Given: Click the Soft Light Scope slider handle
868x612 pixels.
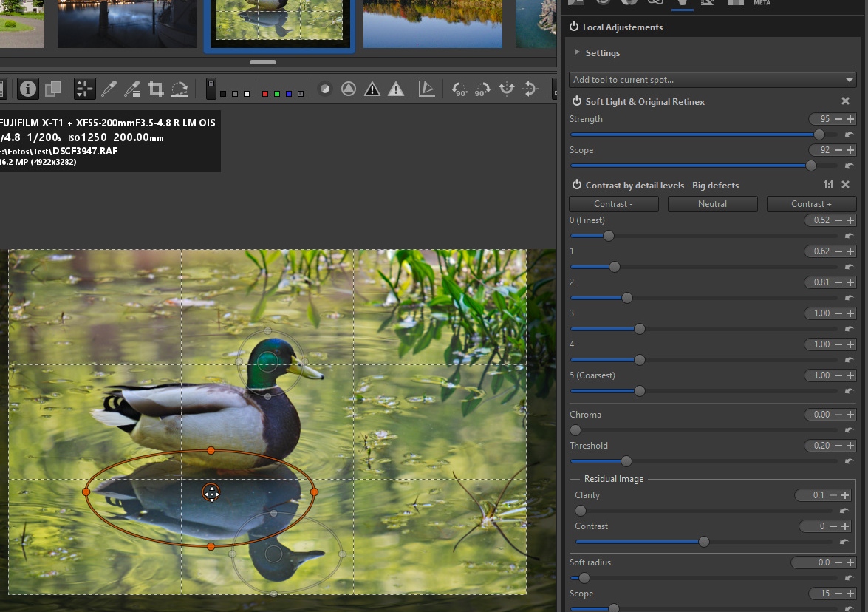Looking at the screenshot, I should [811, 166].
